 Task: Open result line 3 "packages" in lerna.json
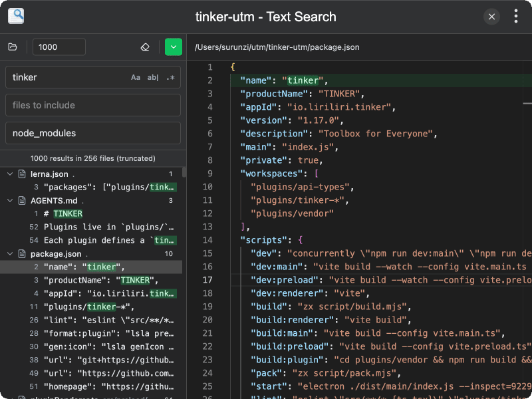91,188
